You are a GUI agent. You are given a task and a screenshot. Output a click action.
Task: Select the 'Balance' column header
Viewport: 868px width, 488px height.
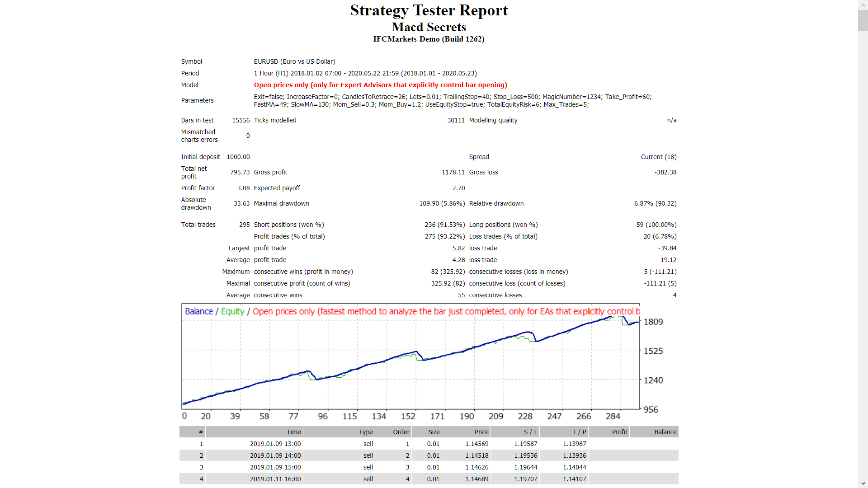pos(665,432)
